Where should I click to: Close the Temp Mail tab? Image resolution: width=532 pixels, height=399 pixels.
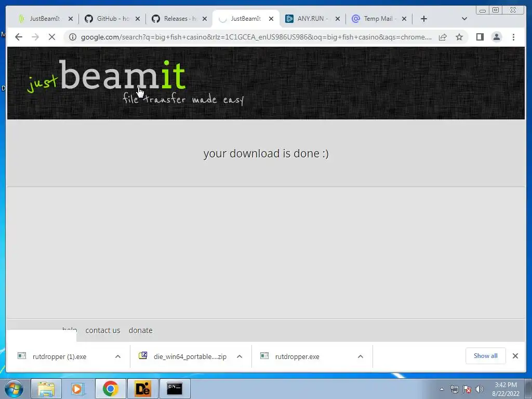click(404, 19)
